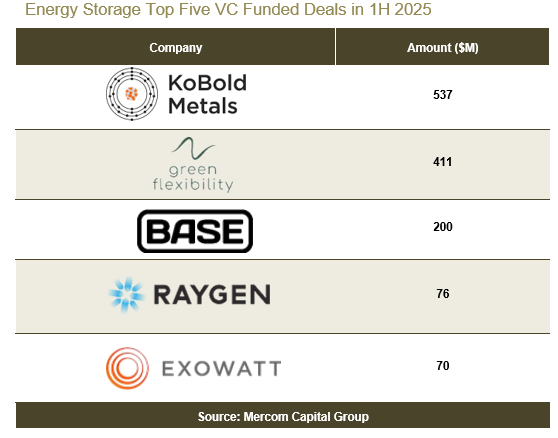
Task: Click the Energy Storage Top Five title
Action: coord(228,9)
